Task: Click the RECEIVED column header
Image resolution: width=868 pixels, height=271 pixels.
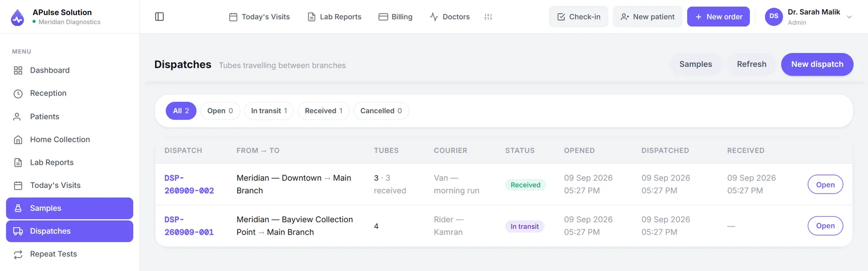Action: click(745, 151)
